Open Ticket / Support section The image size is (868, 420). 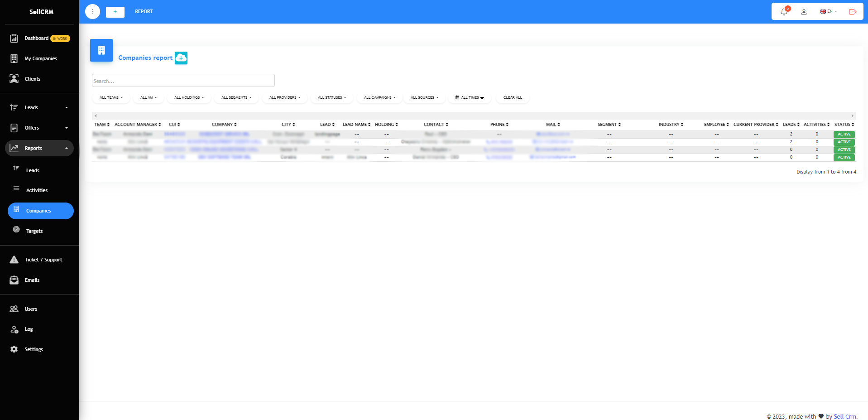(x=43, y=260)
